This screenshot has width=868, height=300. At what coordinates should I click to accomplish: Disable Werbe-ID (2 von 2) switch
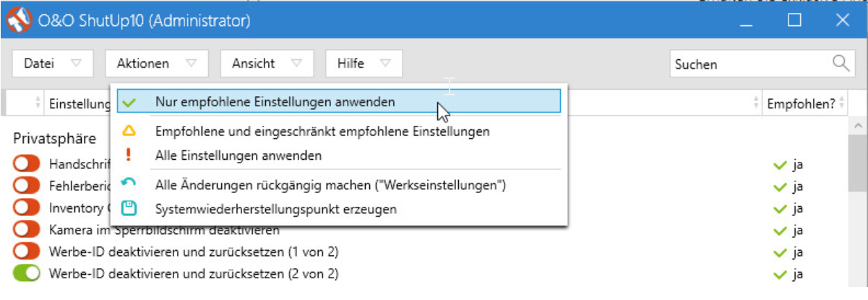[27, 274]
